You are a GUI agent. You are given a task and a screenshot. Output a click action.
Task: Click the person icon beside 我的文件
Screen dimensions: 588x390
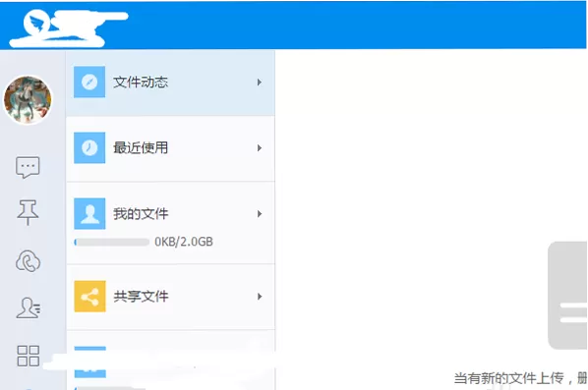[x=89, y=213]
